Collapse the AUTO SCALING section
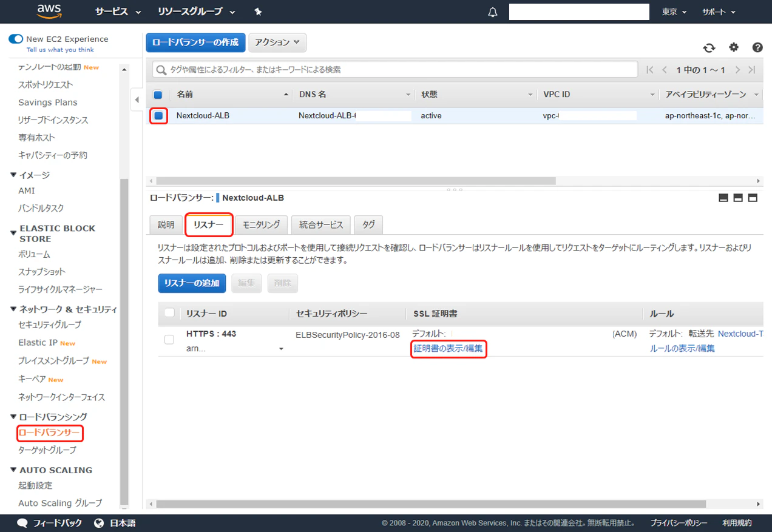The height and width of the screenshot is (532, 772). 14,470
